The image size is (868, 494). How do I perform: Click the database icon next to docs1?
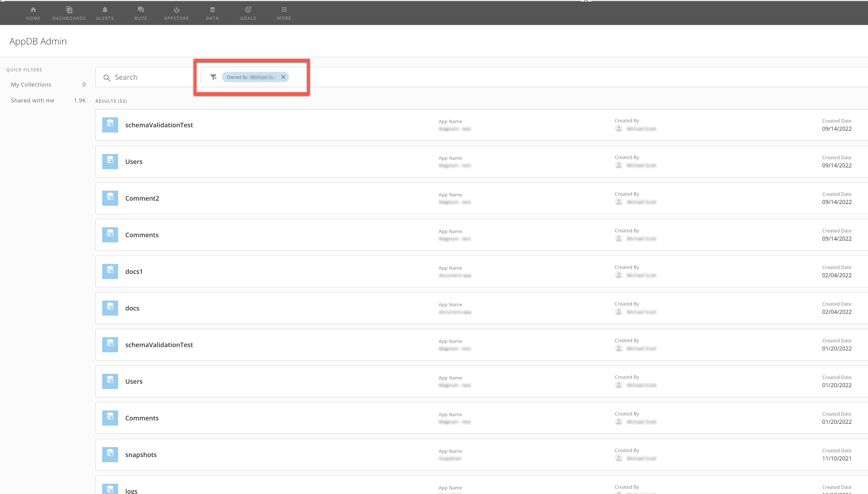click(110, 271)
